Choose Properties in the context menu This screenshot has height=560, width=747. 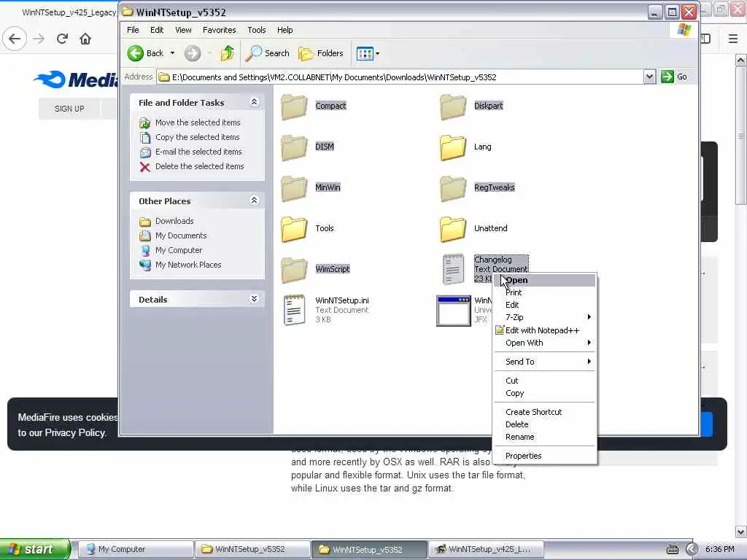(544, 456)
